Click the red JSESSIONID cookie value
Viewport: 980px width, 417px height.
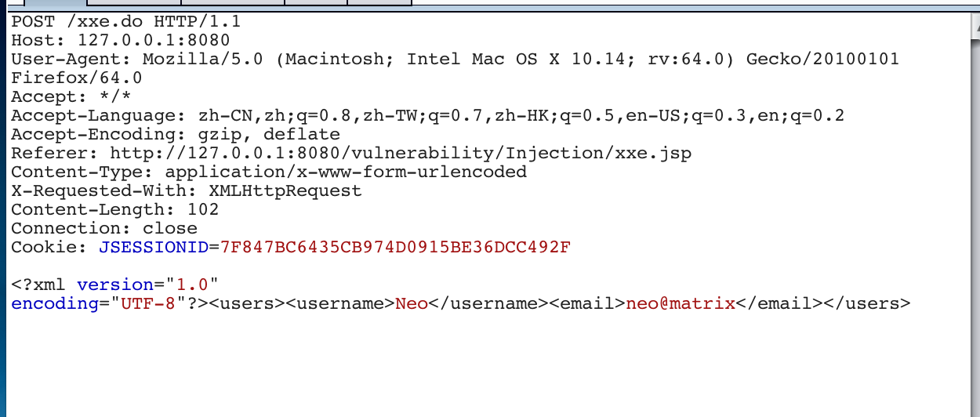point(395,248)
